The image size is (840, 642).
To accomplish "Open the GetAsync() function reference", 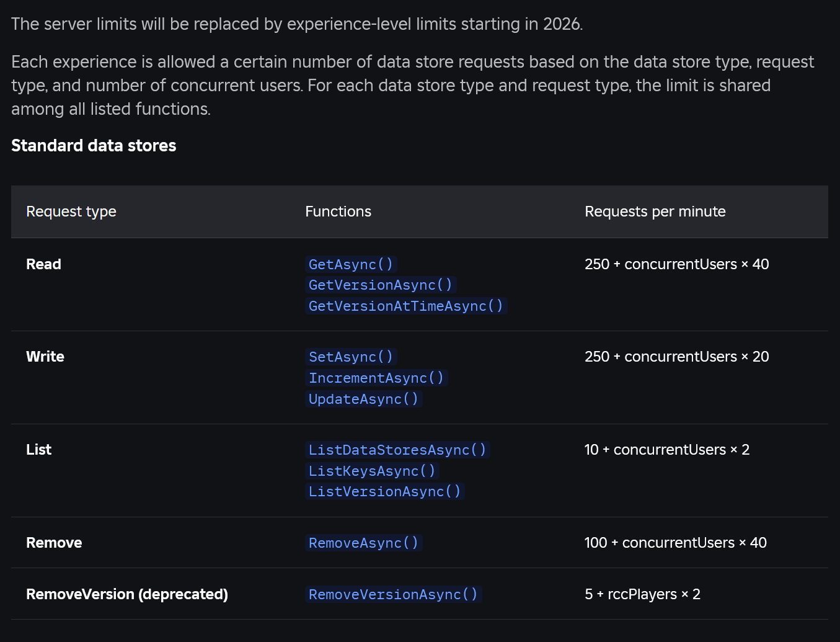I will pyautogui.click(x=351, y=264).
